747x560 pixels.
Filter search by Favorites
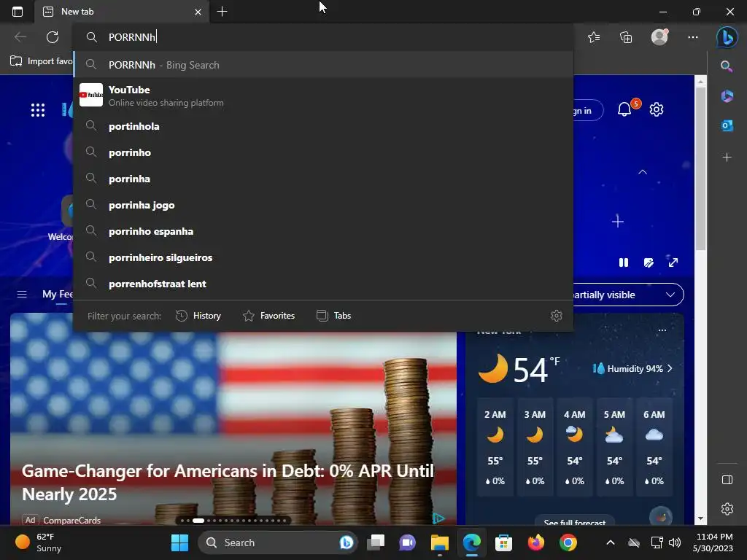click(x=268, y=316)
